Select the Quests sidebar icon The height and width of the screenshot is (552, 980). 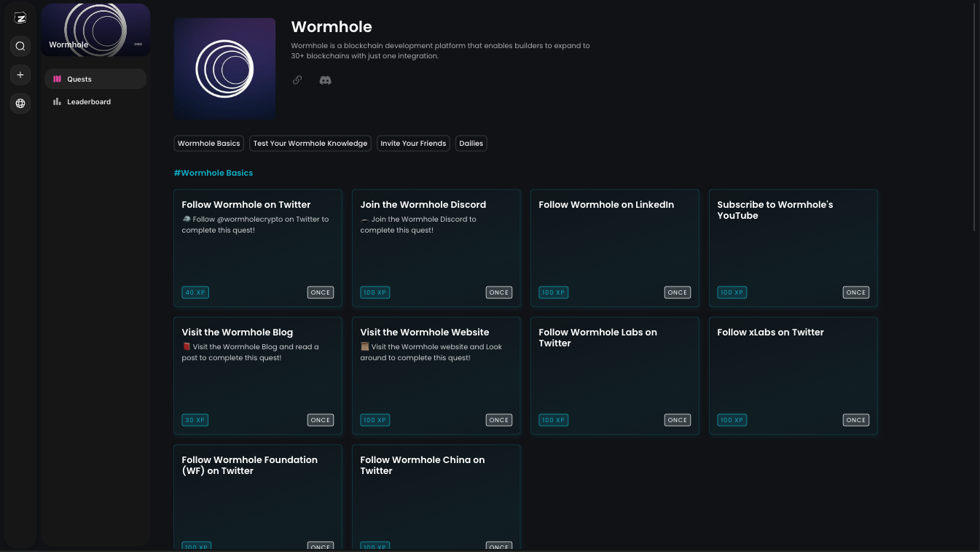point(57,79)
